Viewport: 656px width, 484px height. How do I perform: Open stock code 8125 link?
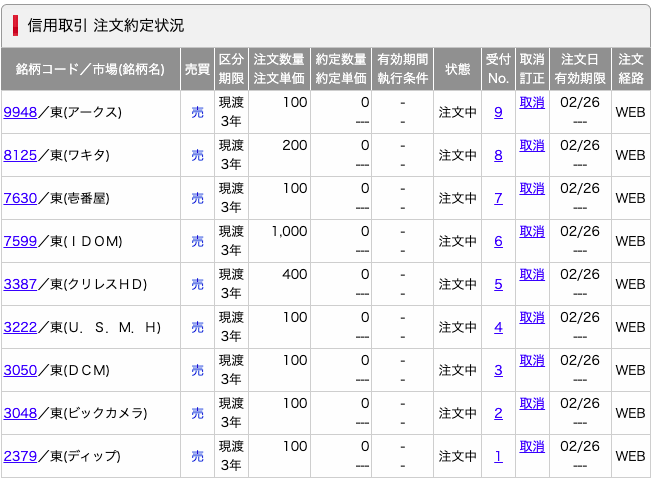[x=20, y=156]
